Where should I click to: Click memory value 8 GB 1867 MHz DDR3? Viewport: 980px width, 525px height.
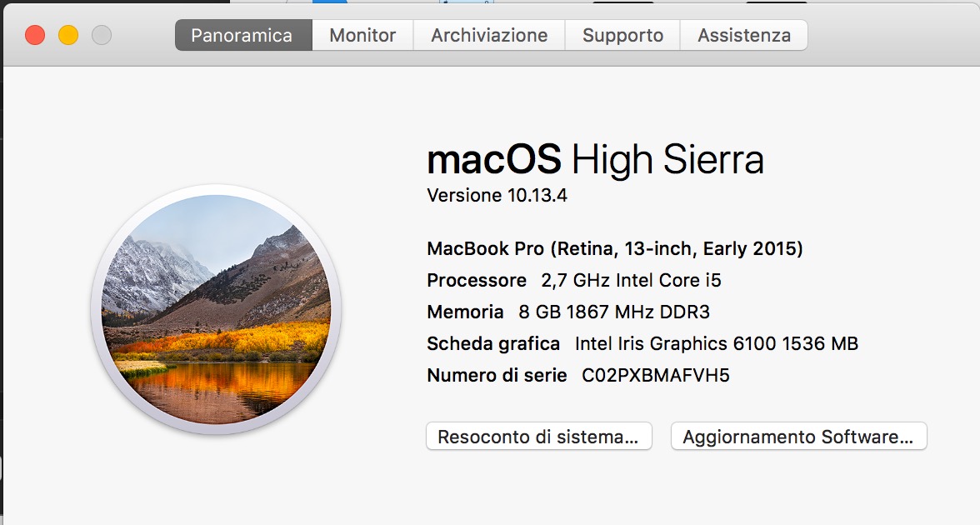coord(614,312)
